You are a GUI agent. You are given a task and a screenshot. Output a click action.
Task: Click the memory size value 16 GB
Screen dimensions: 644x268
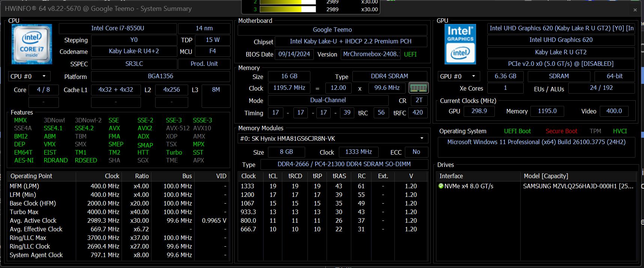289,76
